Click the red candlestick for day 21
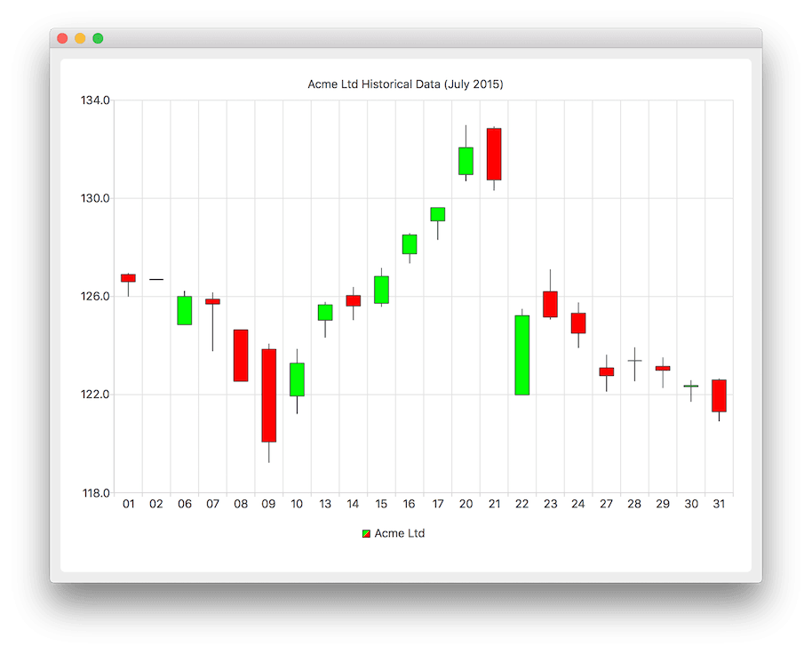Viewport: 812px width, 654px height. pos(494,155)
